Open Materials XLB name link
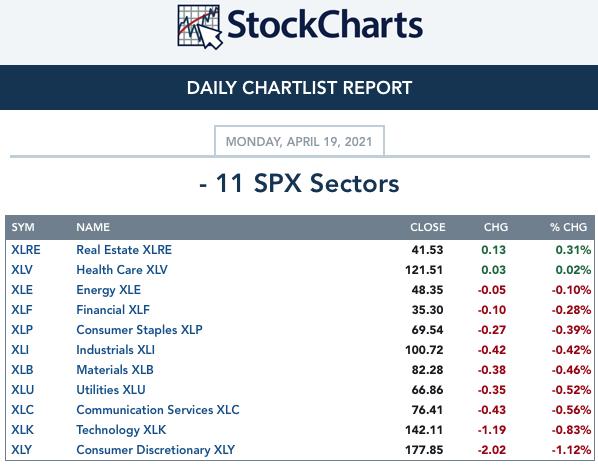The width and height of the screenshot is (598, 465). click(x=115, y=370)
